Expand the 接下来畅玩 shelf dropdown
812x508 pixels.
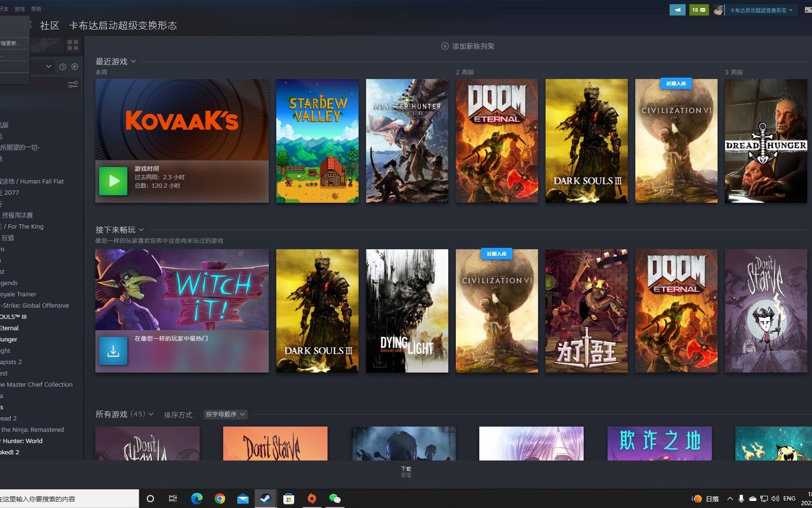tap(141, 230)
